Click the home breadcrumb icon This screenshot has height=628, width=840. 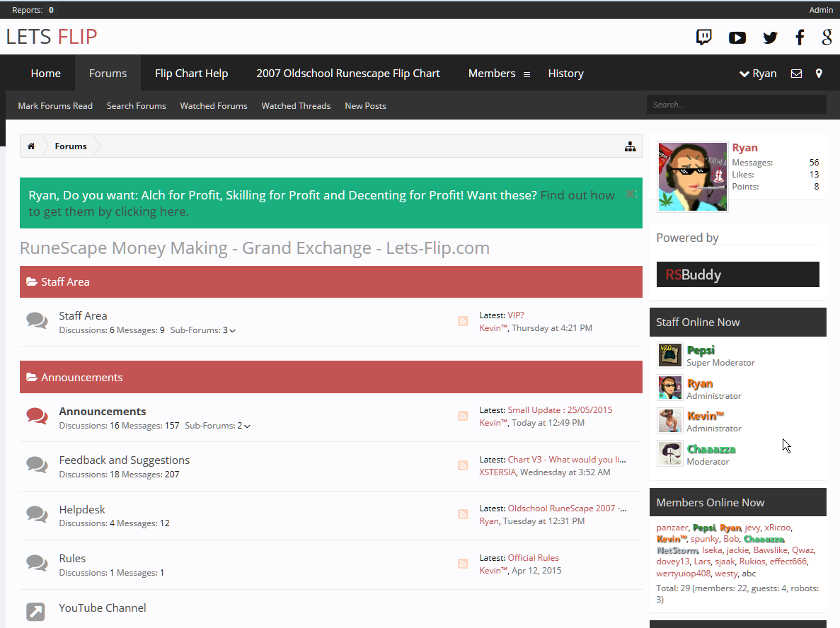tap(31, 146)
